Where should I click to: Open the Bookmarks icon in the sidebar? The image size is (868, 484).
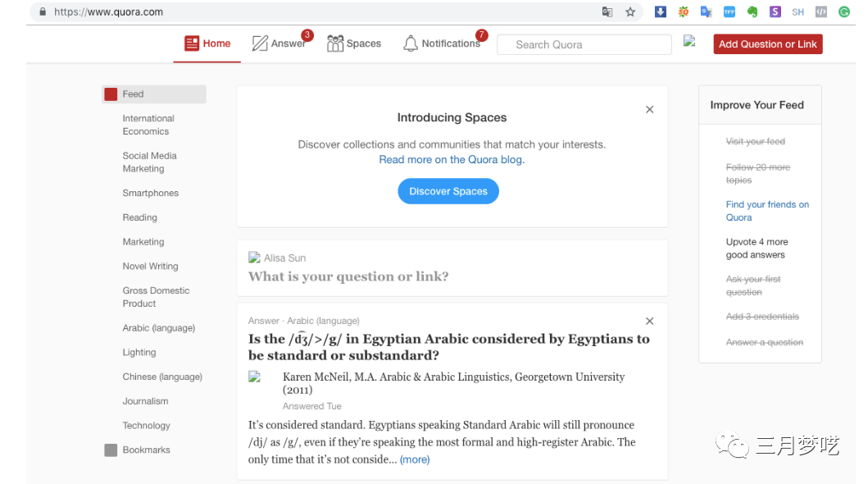111,450
